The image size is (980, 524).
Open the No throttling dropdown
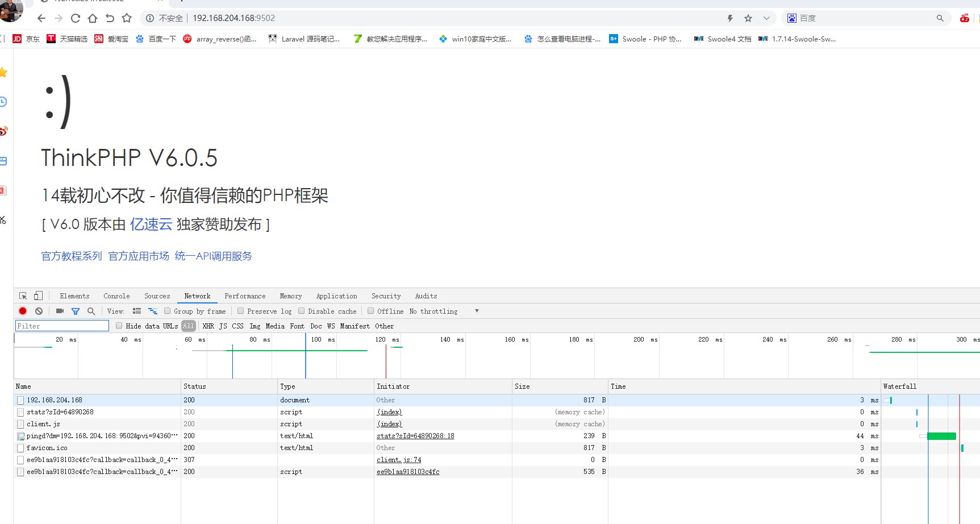coord(444,311)
